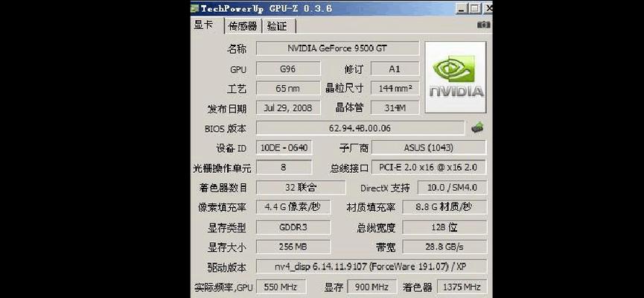Click the BIOS version 62.94.48.00.06 field
Image resolution: width=644 pixels, height=298 pixels.
tap(360, 128)
